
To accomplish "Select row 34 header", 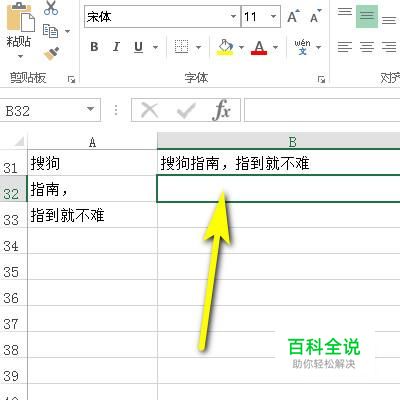I will pyautogui.click(x=13, y=241).
